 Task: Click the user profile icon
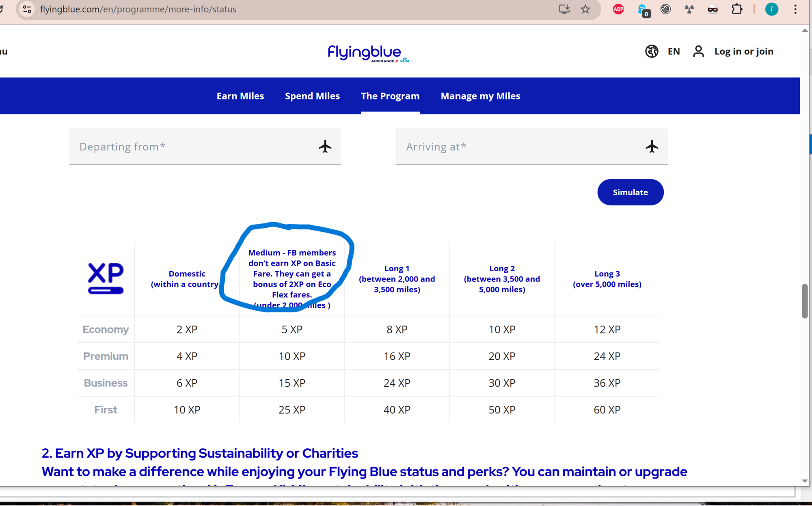pos(698,51)
